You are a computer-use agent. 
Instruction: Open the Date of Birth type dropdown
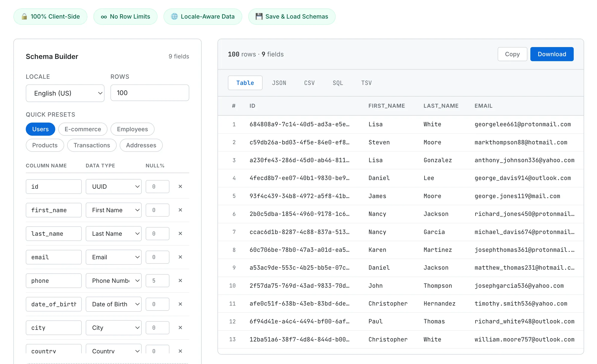(x=113, y=304)
